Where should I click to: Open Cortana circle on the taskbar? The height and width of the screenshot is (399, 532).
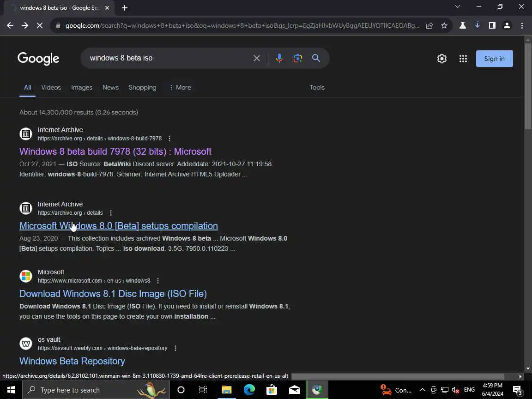point(181,390)
